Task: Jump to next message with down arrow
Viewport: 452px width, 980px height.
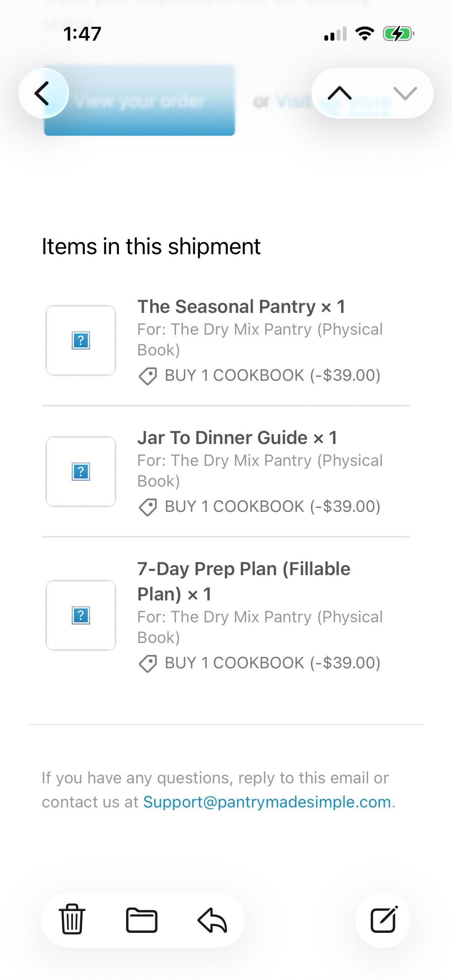Action: [405, 93]
